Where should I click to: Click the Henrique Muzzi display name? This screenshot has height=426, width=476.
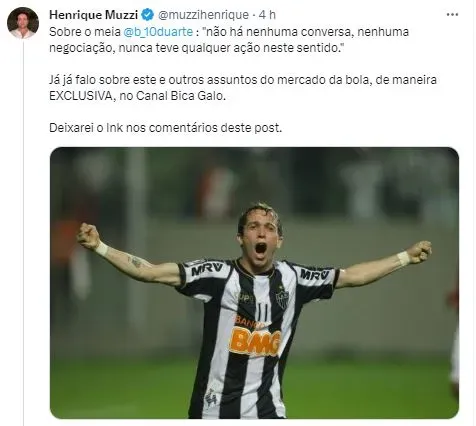point(94,15)
